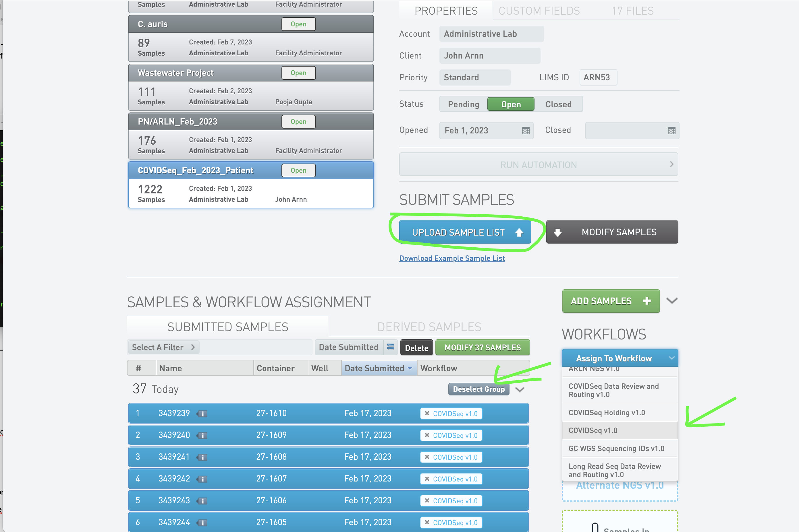Click the collapse arrow next to Add Samples
Image resolution: width=799 pixels, height=532 pixels.
point(672,302)
